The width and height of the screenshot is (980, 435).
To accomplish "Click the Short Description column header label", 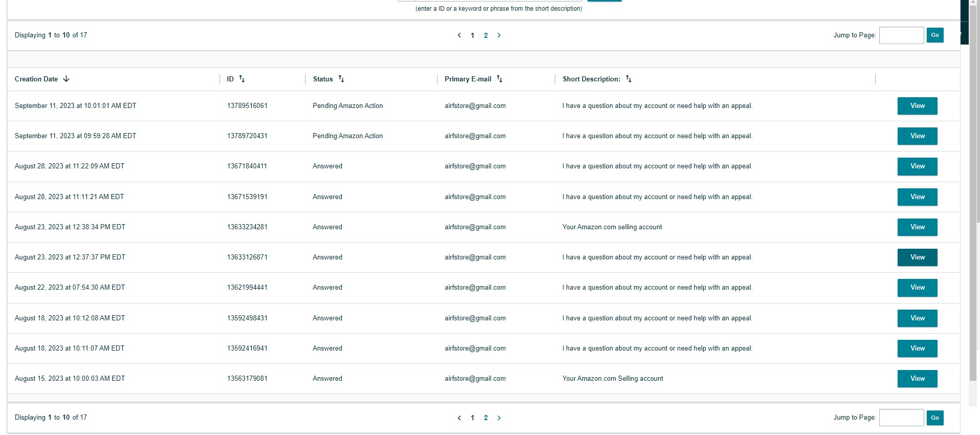I will click(591, 79).
